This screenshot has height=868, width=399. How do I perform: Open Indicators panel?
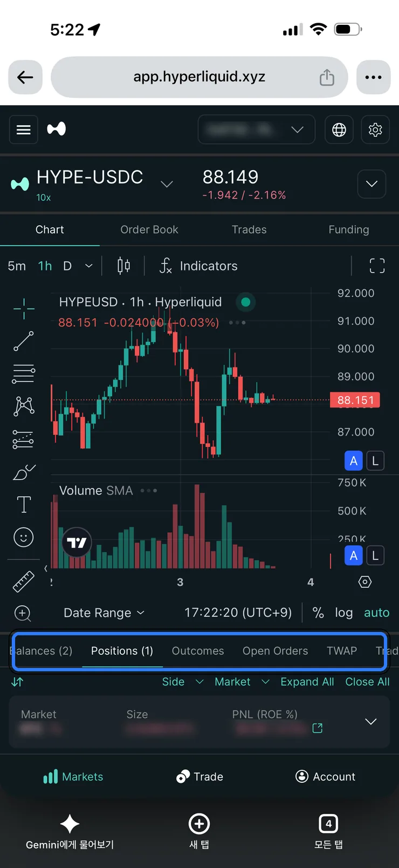[x=198, y=266]
